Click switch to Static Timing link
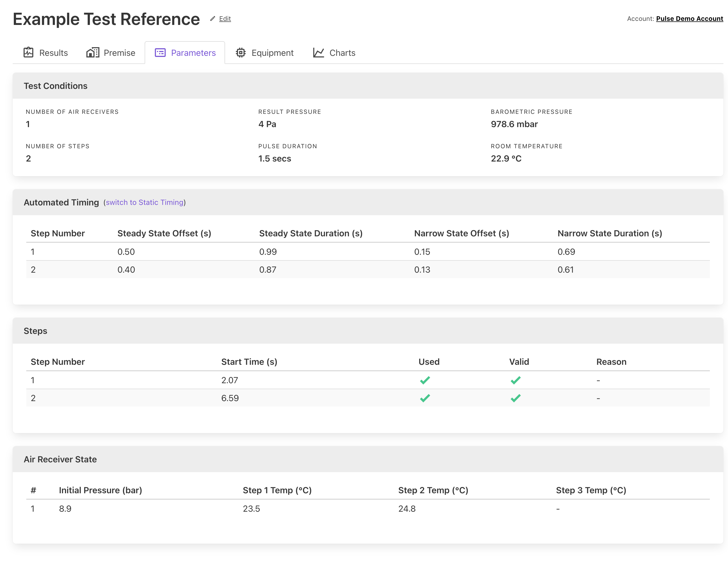Image resolution: width=728 pixels, height=561 pixels. pyautogui.click(x=144, y=202)
